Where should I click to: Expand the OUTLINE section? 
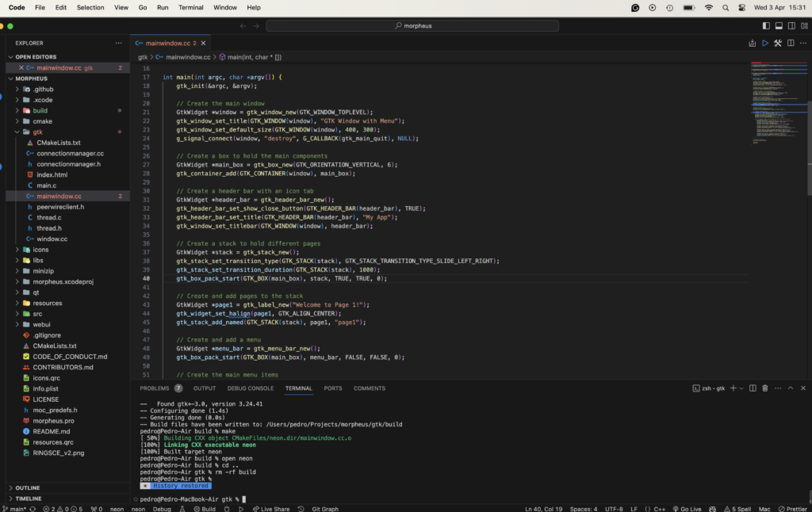(27, 487)
